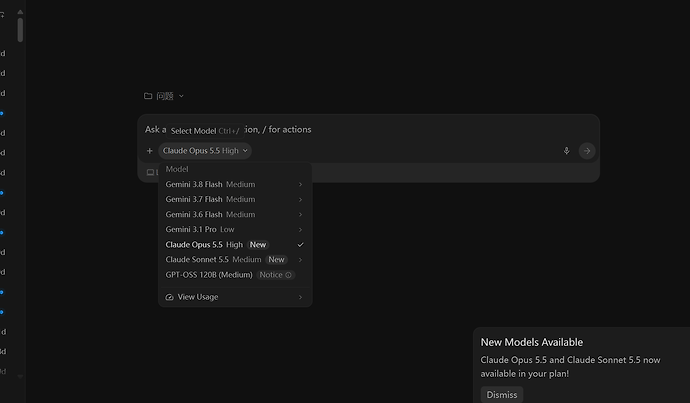Open View Usage menu entry
Screen dimensions: 690x403
[x=235, y=297]
